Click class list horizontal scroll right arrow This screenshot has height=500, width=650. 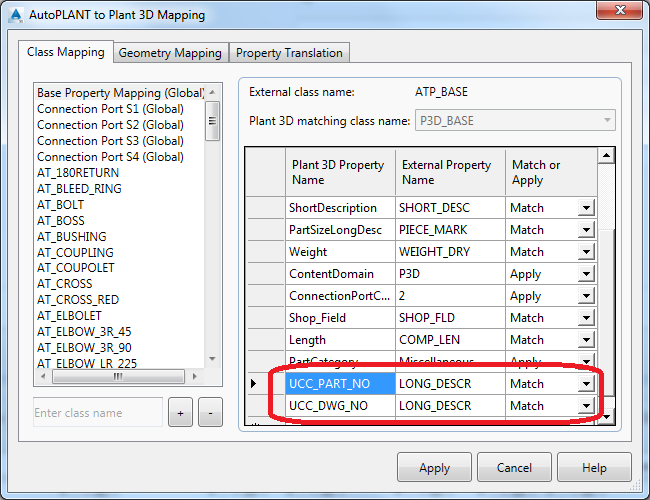[x=194, y=376]
